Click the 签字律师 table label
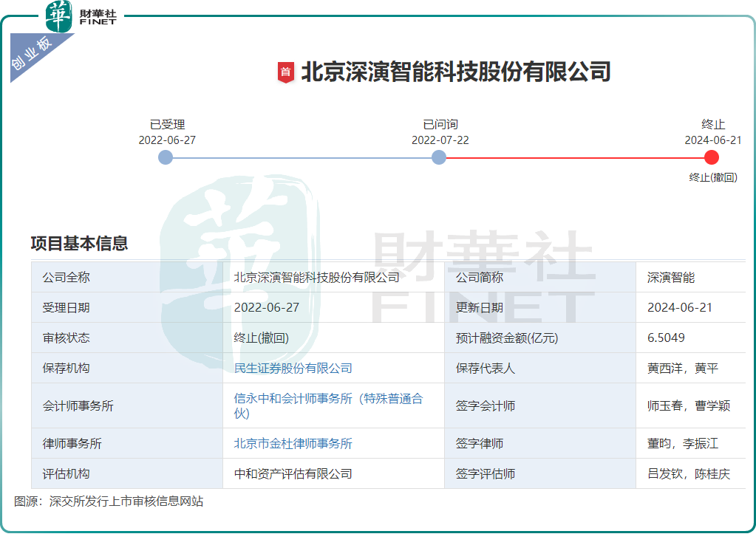The image size is (756, 548). pyautogui.click(x=480, y=443)
